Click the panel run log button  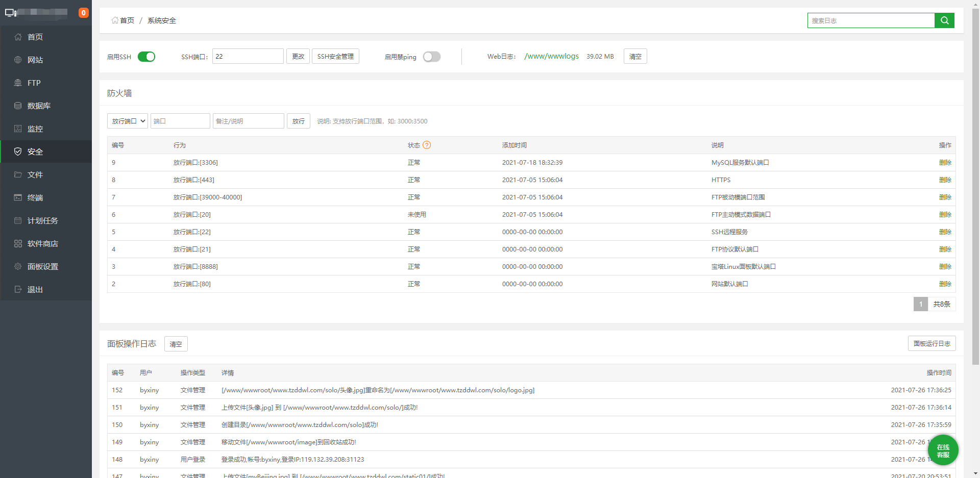[x=932, y=343]
